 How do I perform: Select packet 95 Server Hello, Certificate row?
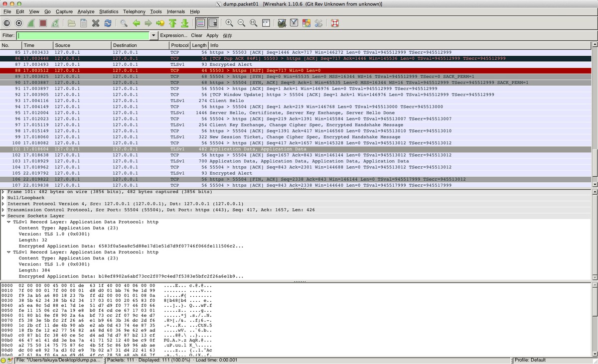pos(296,113)
